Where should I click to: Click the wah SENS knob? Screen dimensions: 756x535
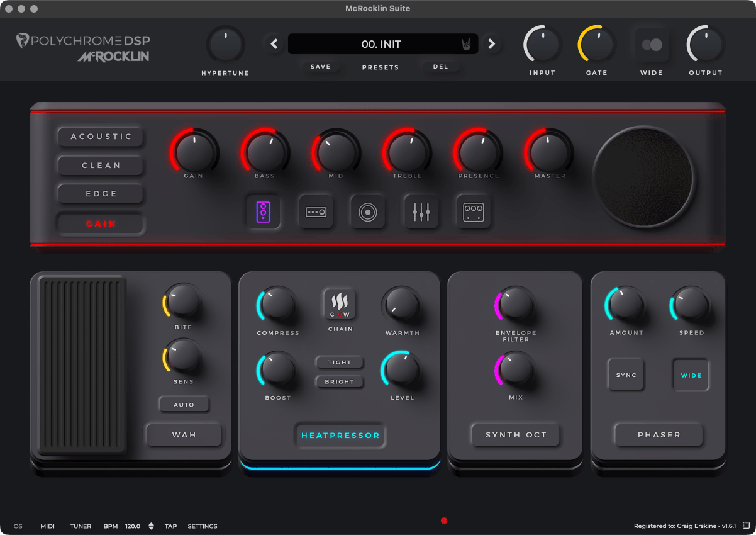183,358
